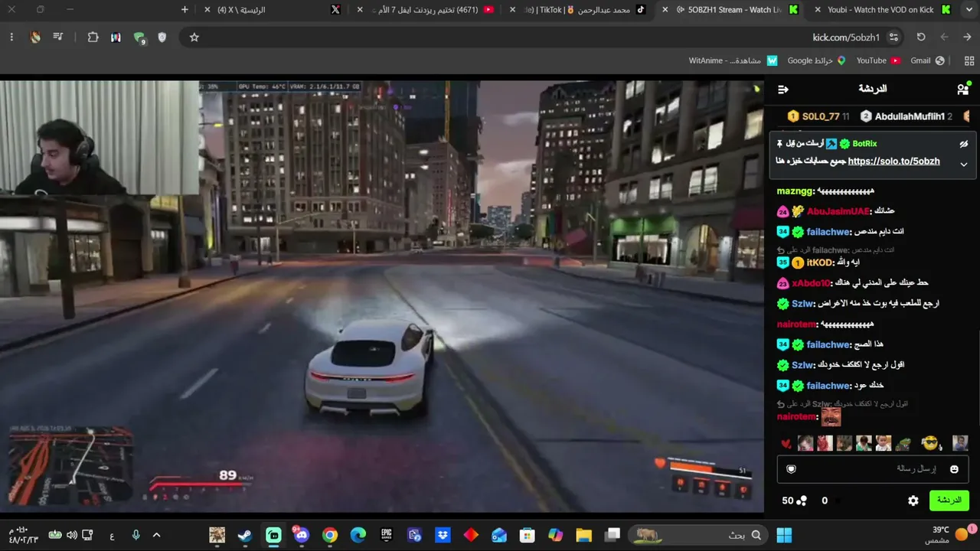Screen dimensions: 980x551
Task: Open the solo.to/5obzh link
Action: (893, 161)
